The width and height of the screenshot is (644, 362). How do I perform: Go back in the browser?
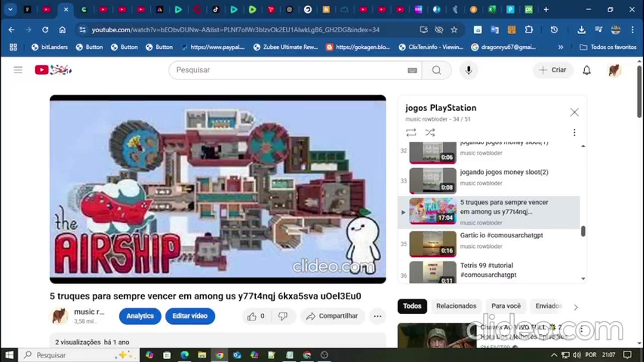pyautogui.click(x=12, y=30)
